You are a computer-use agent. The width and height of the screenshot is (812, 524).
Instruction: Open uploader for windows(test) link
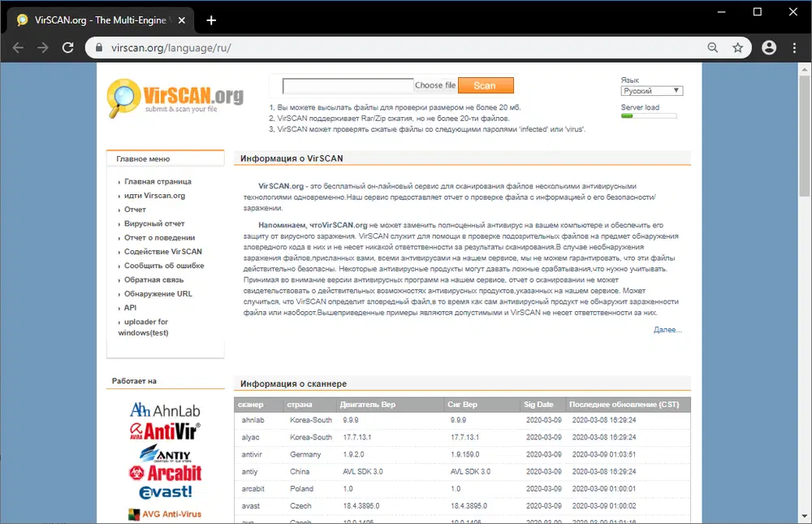coord(144,327)
